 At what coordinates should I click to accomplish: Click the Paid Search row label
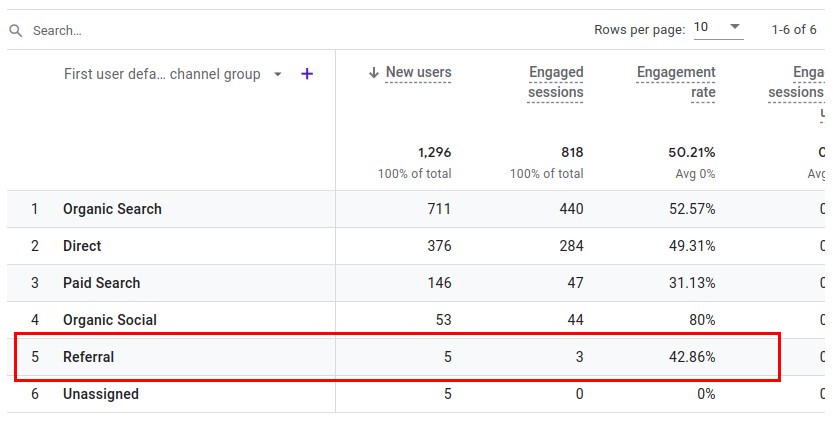[x=101, y=283]
